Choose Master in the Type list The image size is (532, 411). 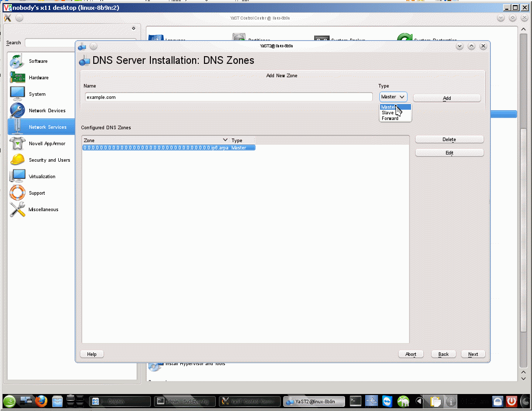396,107
